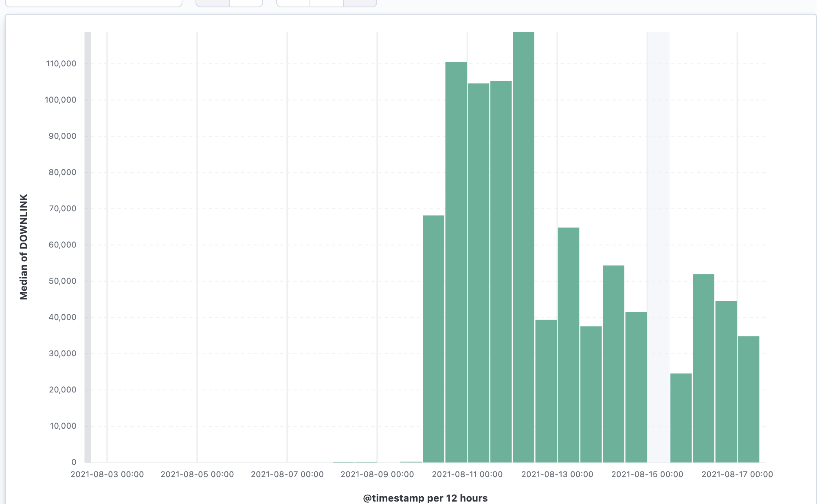Click the 2021-08-03 00:00 axis label
The height and width of the screenshot is (504, 817).
point(107,474)
